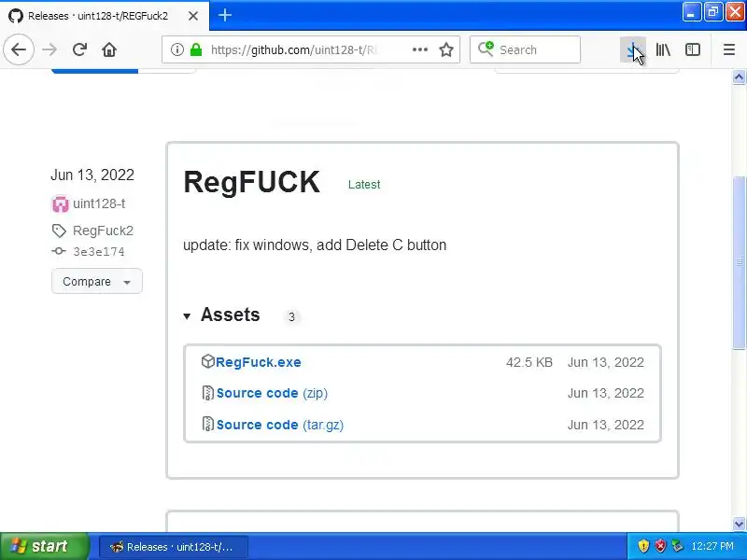Click the tag icon beside RegFuck2
This screenshot has width=747, height=560.
point(59,231)
